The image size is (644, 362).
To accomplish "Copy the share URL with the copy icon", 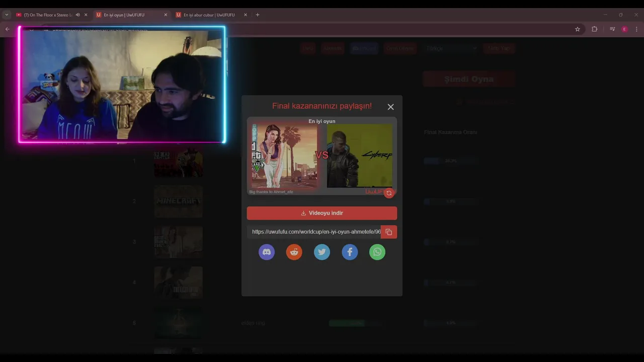I will (x=389, y=232).
